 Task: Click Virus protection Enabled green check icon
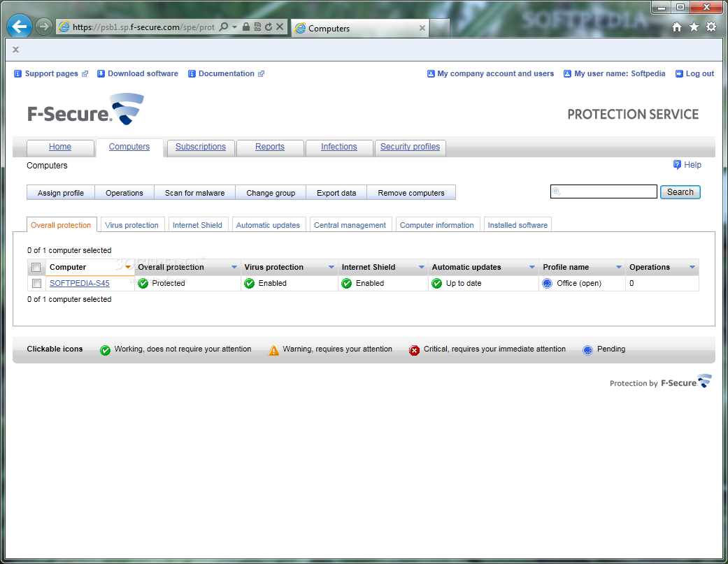pyautogui.click(x=250, y=283)
